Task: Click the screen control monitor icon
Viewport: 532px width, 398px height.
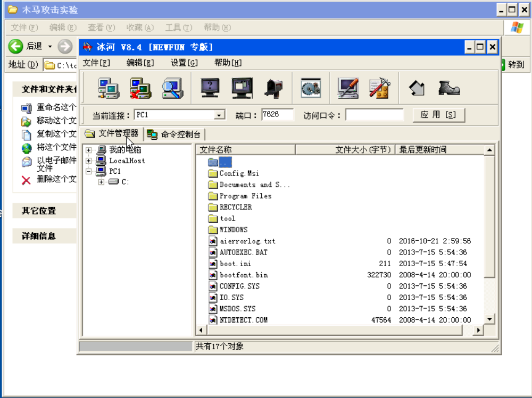Action: click(x=242, y=88)
